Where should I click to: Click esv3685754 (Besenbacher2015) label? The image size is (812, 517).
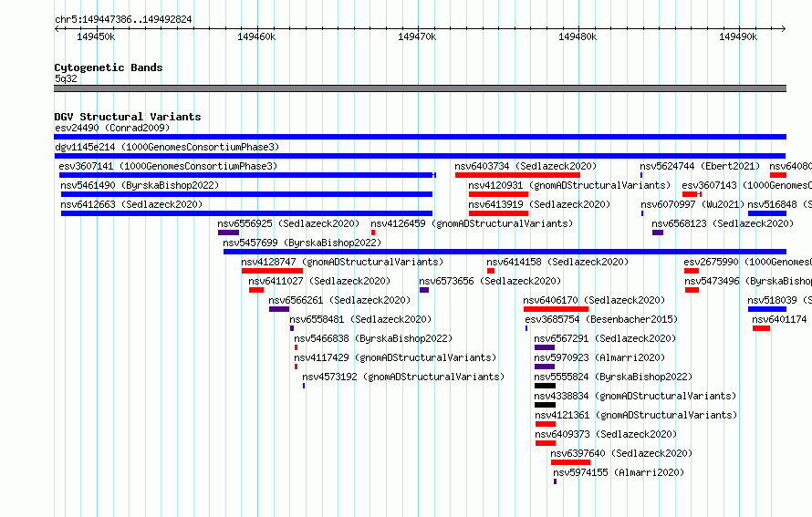coord(601,319)
